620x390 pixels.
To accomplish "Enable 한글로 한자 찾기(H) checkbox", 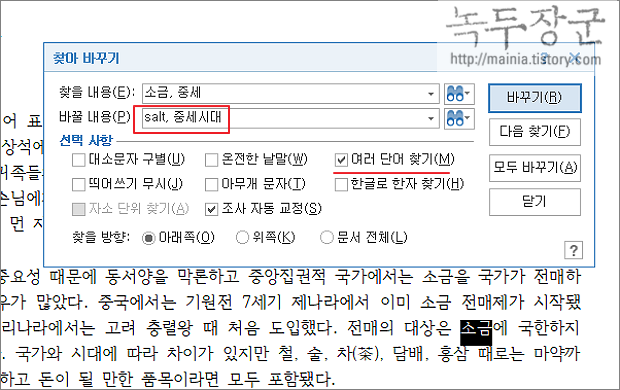I will click(x=341, y=184).
